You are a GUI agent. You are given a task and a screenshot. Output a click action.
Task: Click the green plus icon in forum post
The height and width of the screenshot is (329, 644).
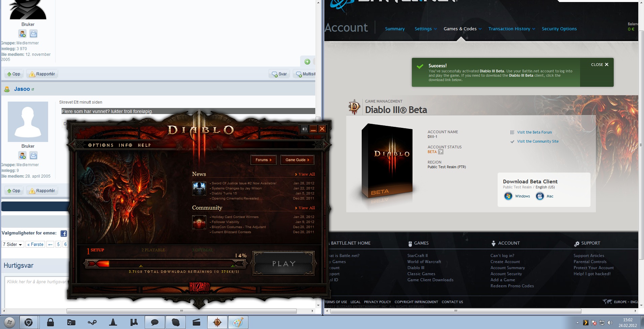click(x=307, y=62)
